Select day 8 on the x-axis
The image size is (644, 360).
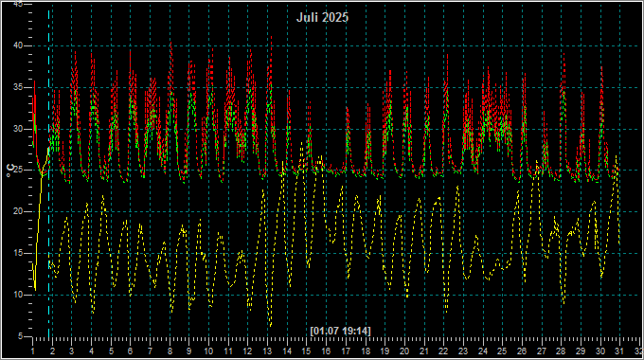coord(170,351)
